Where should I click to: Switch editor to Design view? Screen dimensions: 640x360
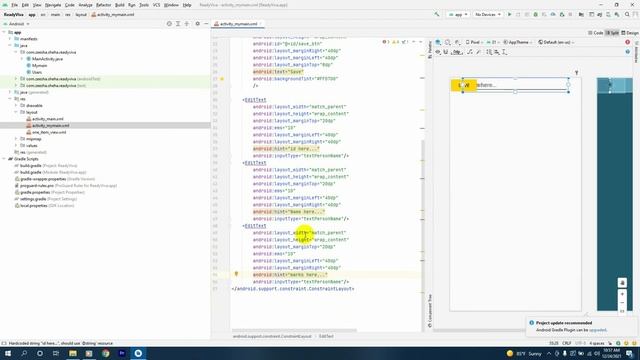(x=629, y=33)
